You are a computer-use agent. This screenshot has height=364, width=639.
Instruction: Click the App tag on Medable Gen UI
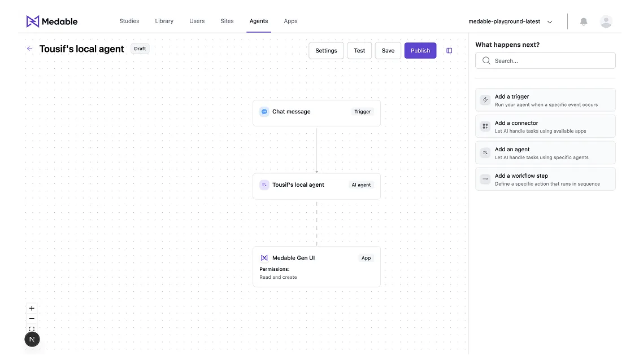pos(366,258)
